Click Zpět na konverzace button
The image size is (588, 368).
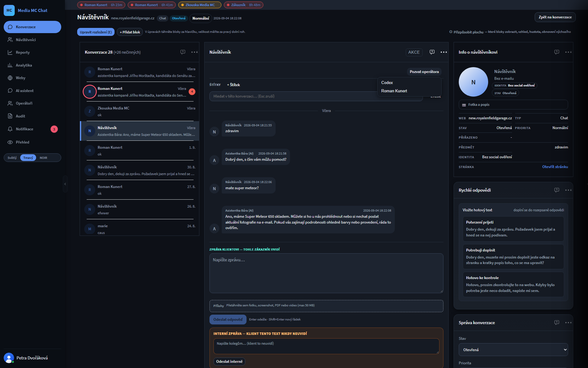click(555, 17)
